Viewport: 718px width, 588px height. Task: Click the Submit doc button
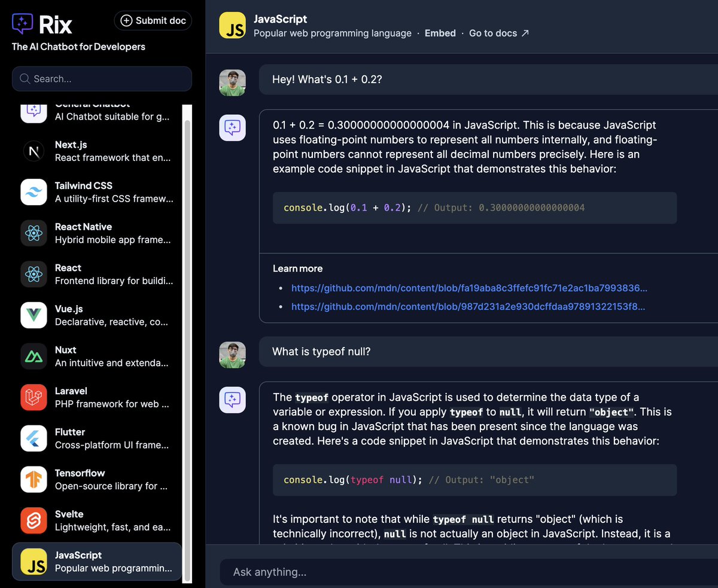(153, 20)
